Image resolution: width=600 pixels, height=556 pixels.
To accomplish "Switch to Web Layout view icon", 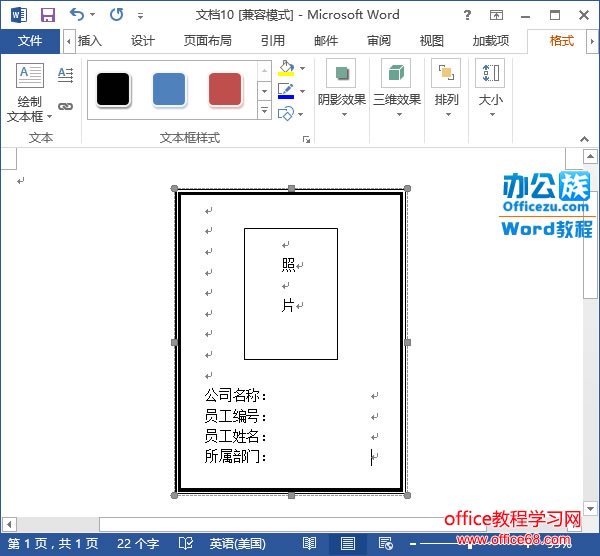I will pos(385,543).
